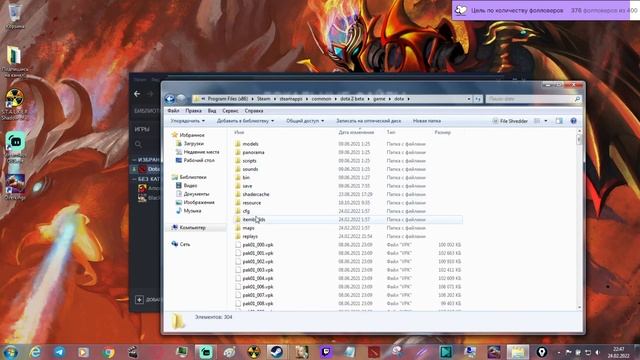Open Chrome from taskbar

click(x=109, y=352)
